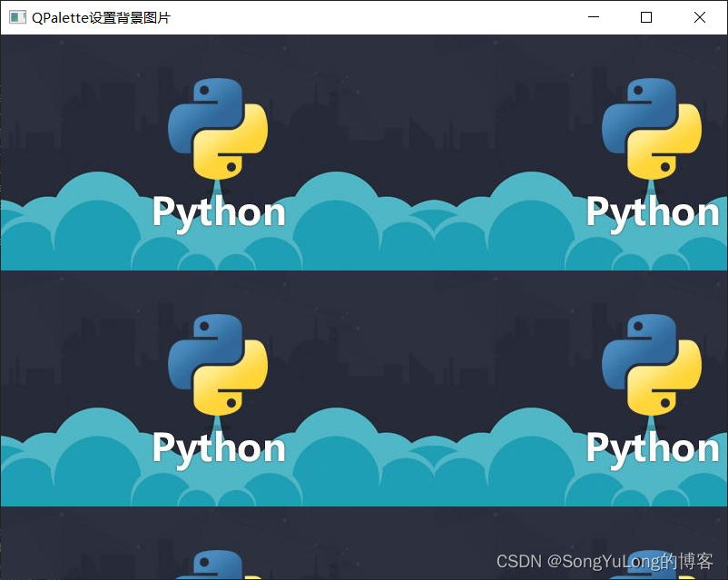Screen dimensions: 728x580
Task: Minimize the QPalette设置背景图片 window
Action: [x=594, y=17]
